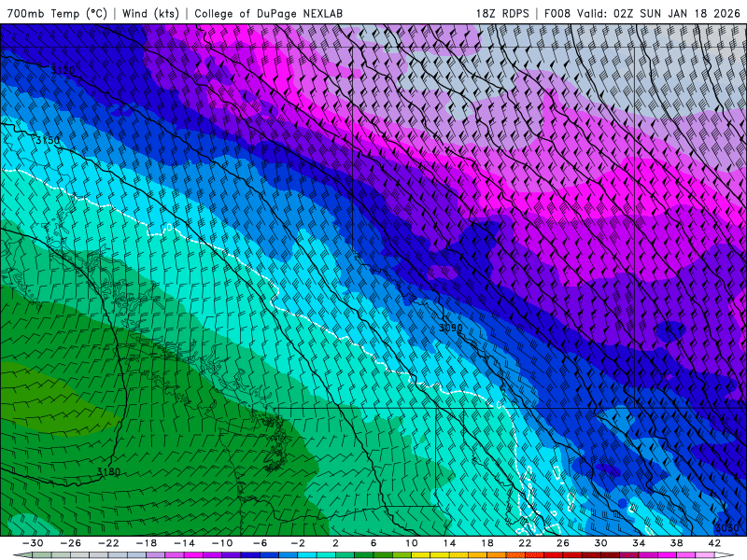Image resolution: width=747 pixels, height=560 pixels.
Task: Click the -26 color bar label
Action: point(71,543)
